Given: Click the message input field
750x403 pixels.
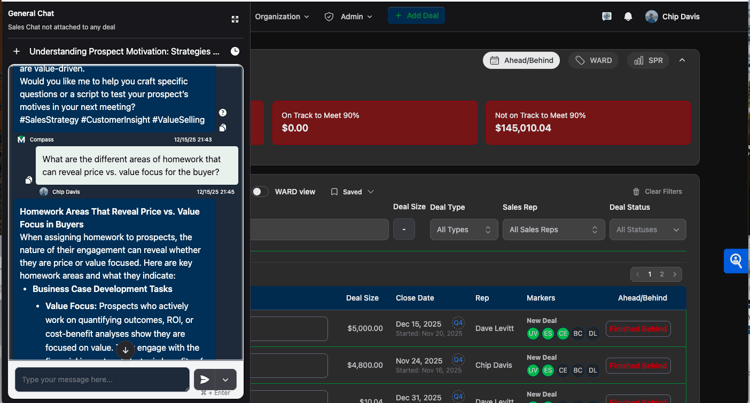Looking at the screenshot, I should pos(102,379).
